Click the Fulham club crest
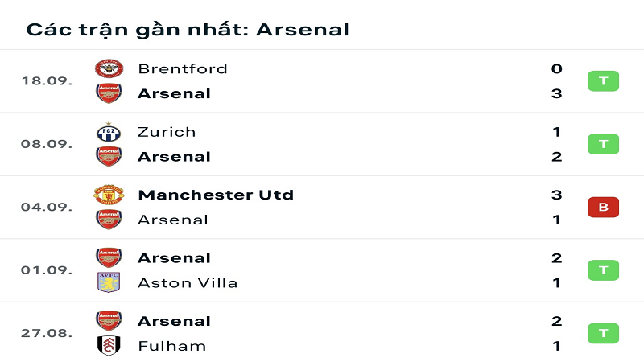Image resolution: width=644 pixels, height=362 pixels. tap(109, 346)
